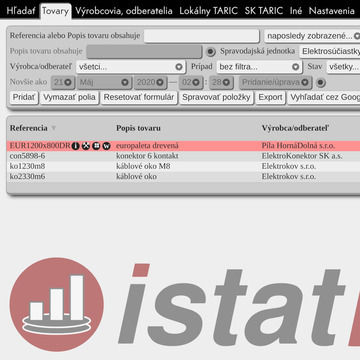Open the info icon for EUR1200x800DR

[x=76, y=146]
